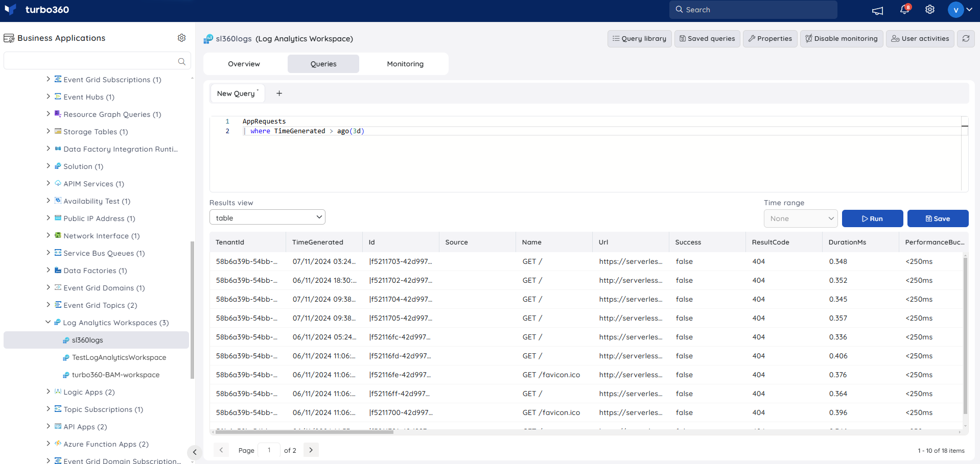Expand Topic Subscriptions node

[48, 409]
